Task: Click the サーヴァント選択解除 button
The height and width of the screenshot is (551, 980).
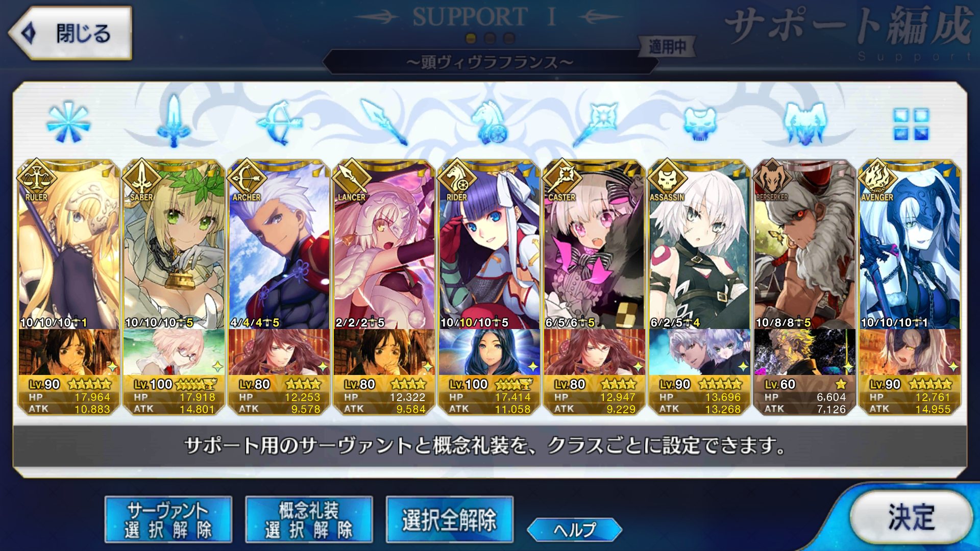Action: click(x=168, y=519)
